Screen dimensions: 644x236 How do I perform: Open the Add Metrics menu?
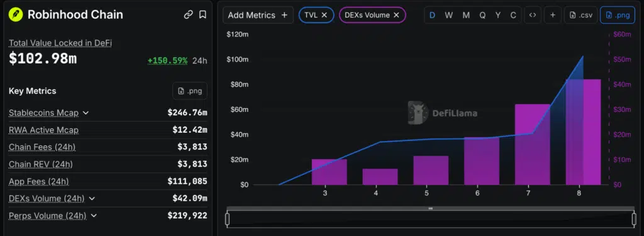click(258, 15)
